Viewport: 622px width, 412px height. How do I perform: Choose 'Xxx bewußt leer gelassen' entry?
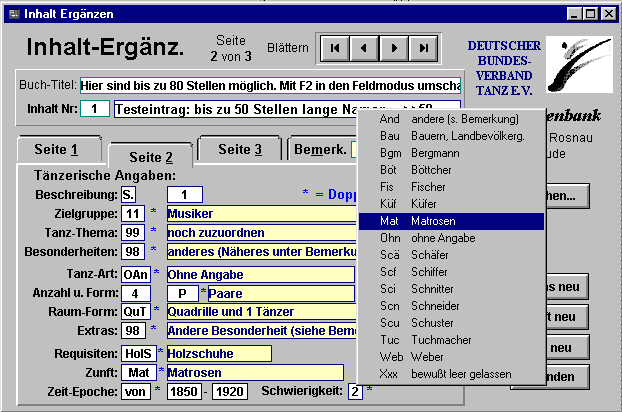pyautogui.click(x=451, y=374)
